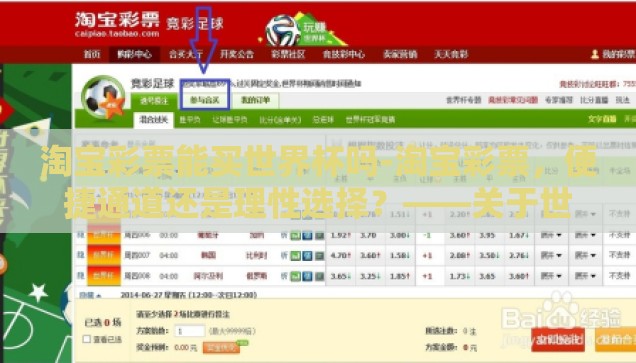Image resolution: width=636 pixels, height=363 pixels.
Task: Select the 总进球 sub-tab
Action: [323, 120]
